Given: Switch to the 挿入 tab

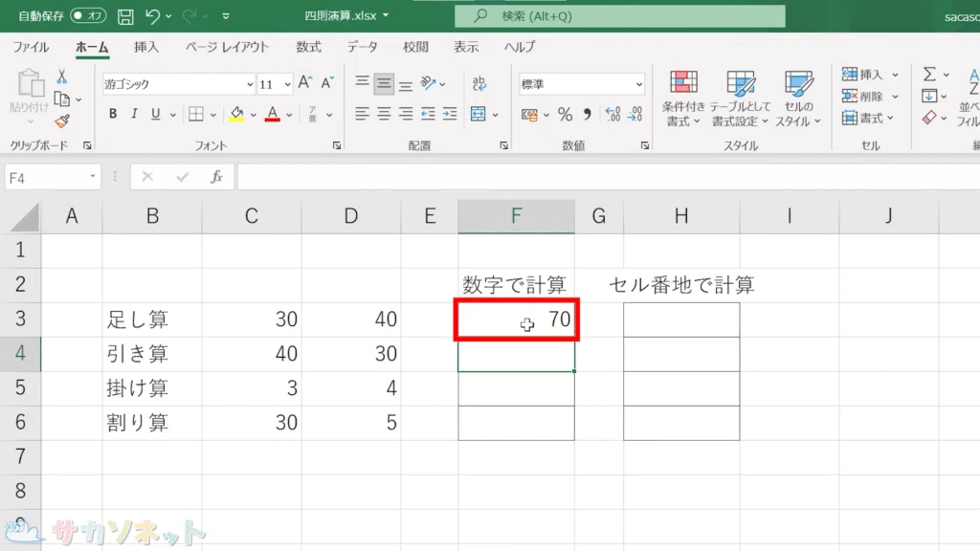Looking at the screenshot, I should 146,47.
